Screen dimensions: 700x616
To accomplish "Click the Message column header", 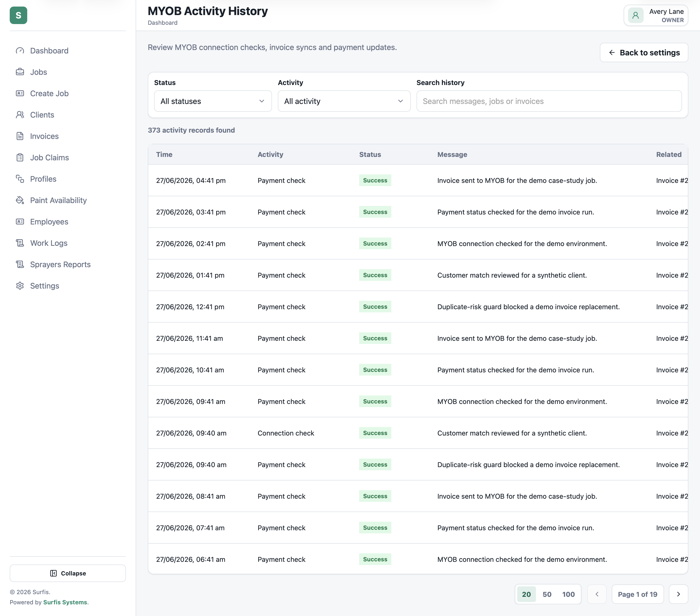I will pos(452,154).
